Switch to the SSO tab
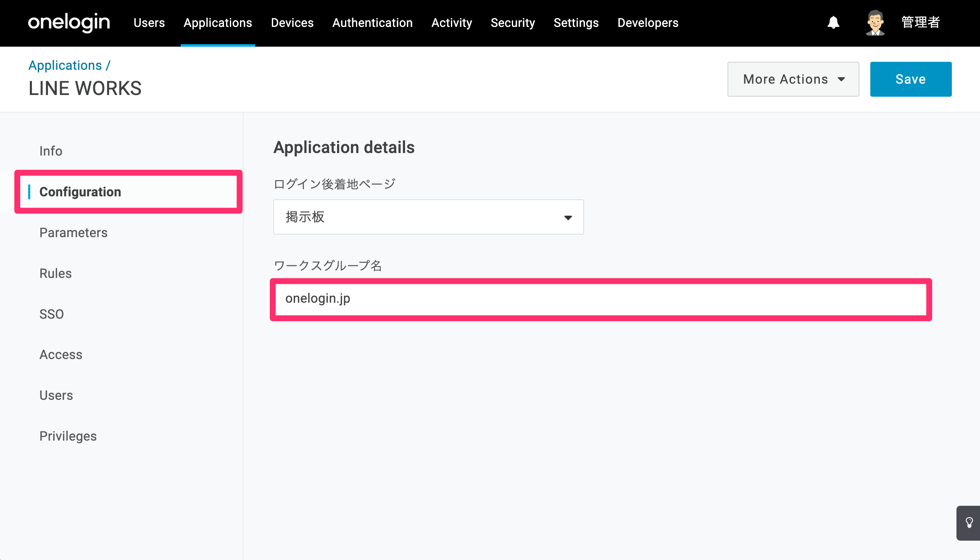This screenshot has height=560, width=980. point(52,314)
